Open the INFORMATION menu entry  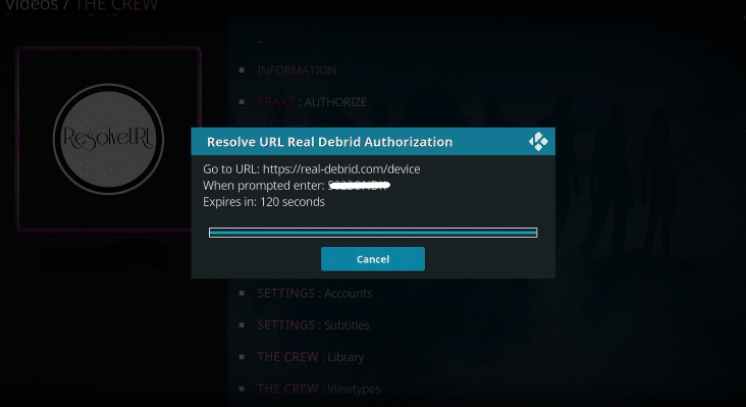[x=297, y=70]
